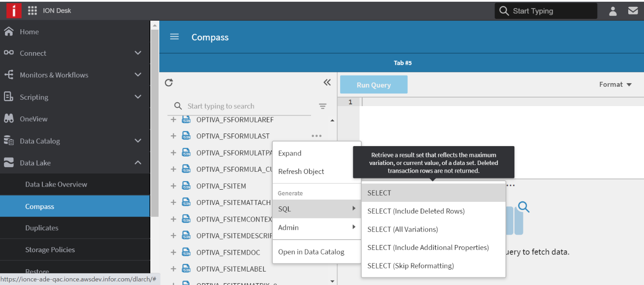This screenshot has height=285, width=644.
Task: Expand the Connect sidebar section
Action: pos(138,53)
